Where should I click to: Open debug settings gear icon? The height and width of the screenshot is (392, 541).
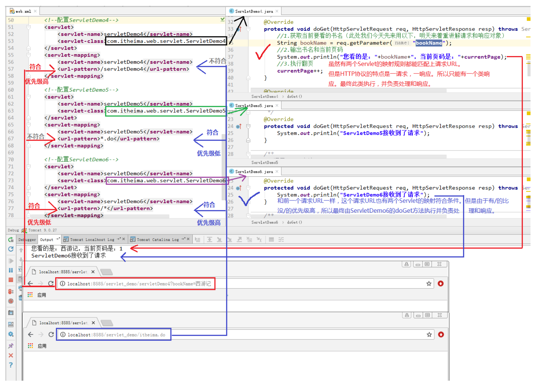coord(11,334)
